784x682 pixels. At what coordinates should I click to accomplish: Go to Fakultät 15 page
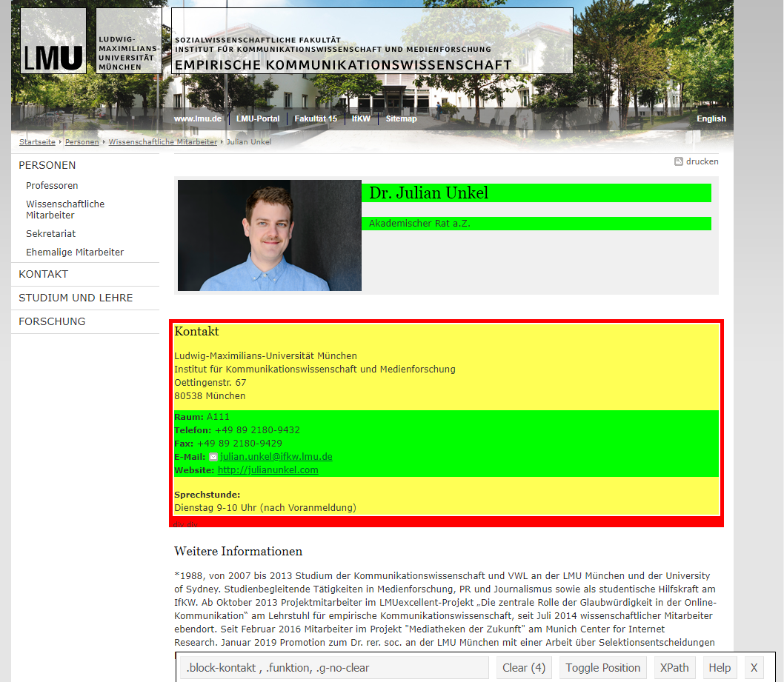tap(316, 118)
